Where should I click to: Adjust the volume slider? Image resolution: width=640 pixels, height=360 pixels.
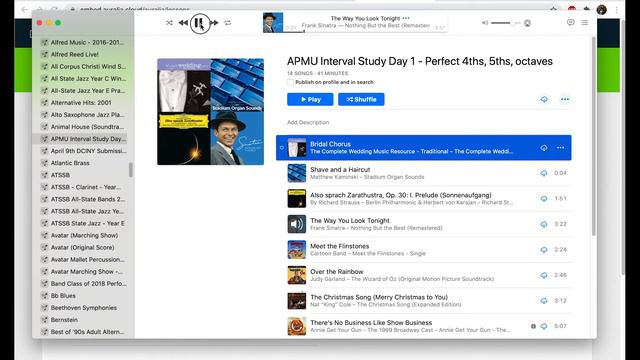[505, 23]
